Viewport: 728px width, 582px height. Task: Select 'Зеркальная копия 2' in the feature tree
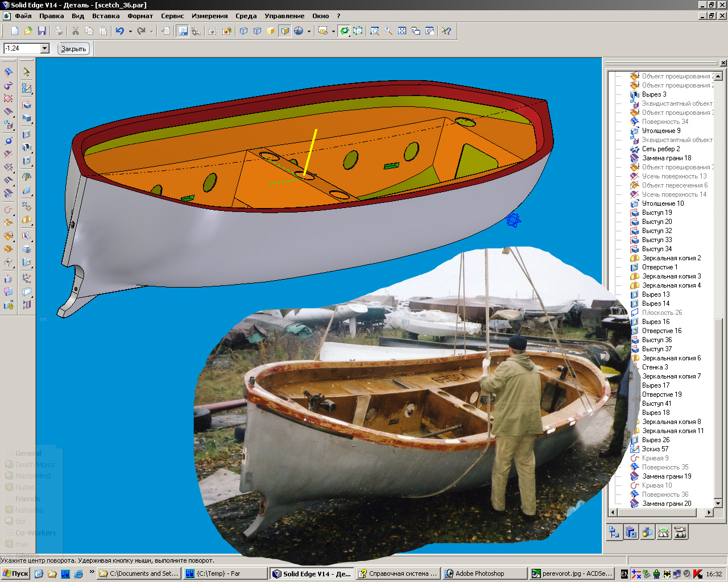point(671,258)
